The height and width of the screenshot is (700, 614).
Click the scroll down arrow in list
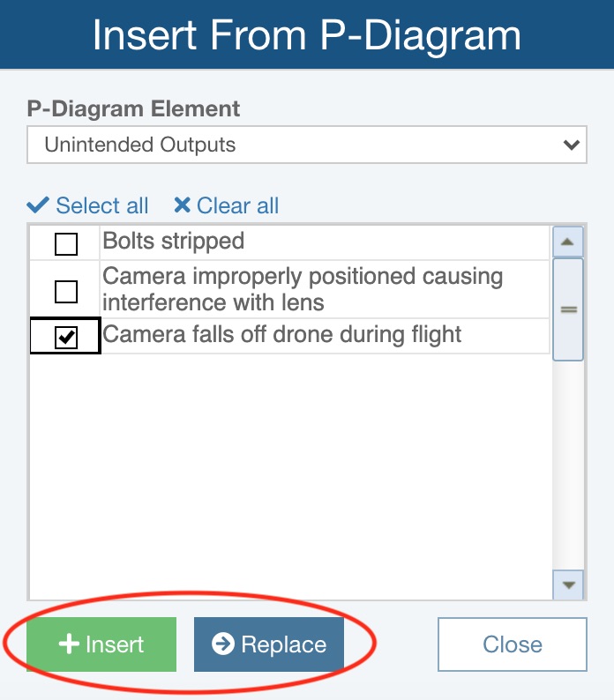567,585
